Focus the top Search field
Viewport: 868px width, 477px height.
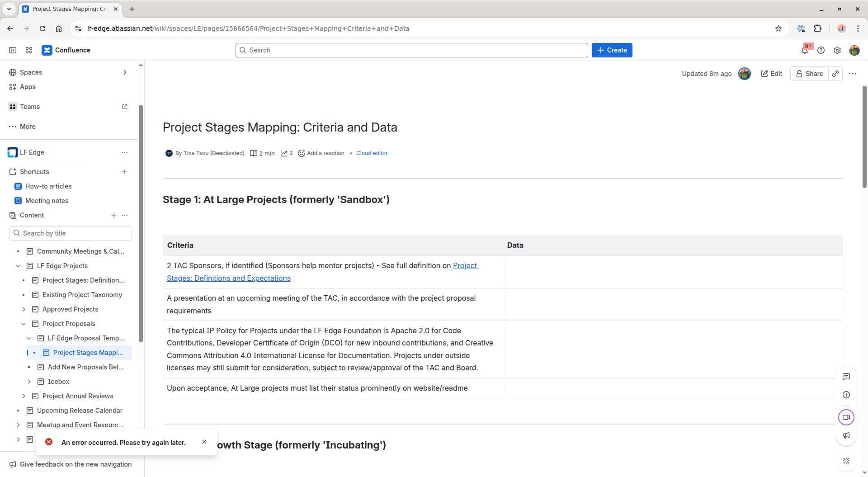(411, 50)
